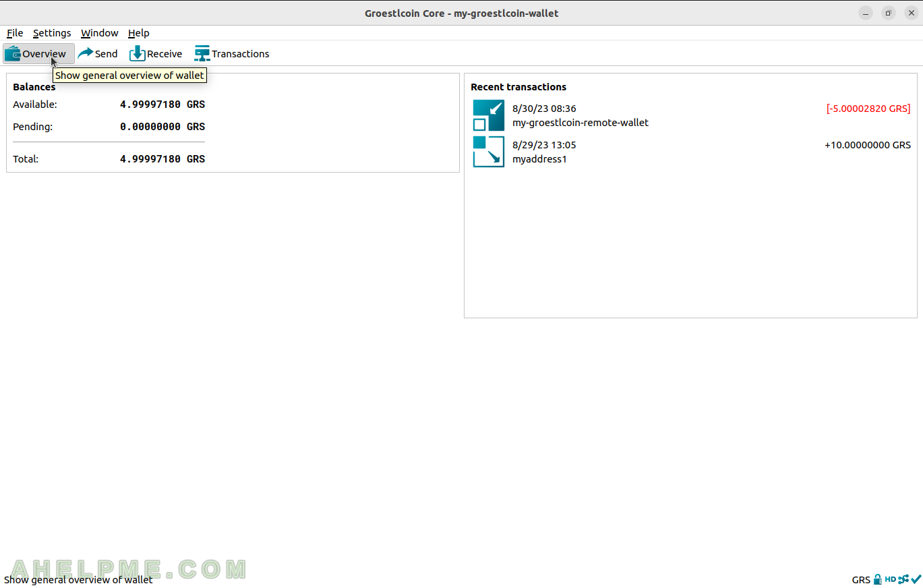
Task: Open the Overview wallet page
Action: tap(38, 54)
